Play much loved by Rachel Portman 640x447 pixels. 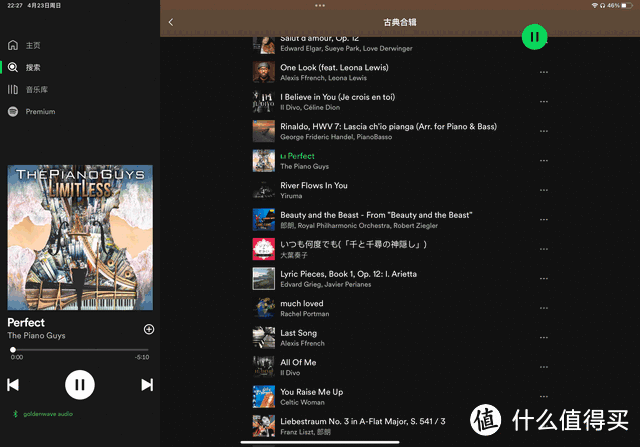pos(400,308)
